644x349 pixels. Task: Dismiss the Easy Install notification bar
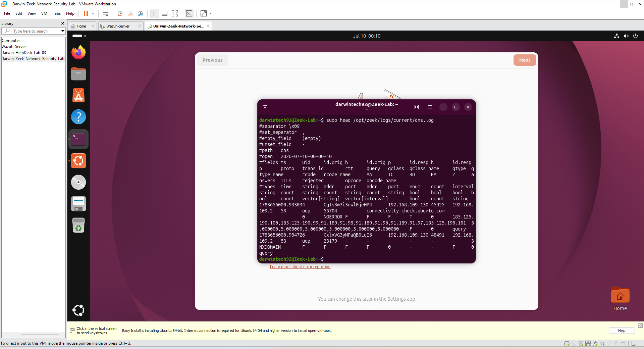tap(640, 326)
